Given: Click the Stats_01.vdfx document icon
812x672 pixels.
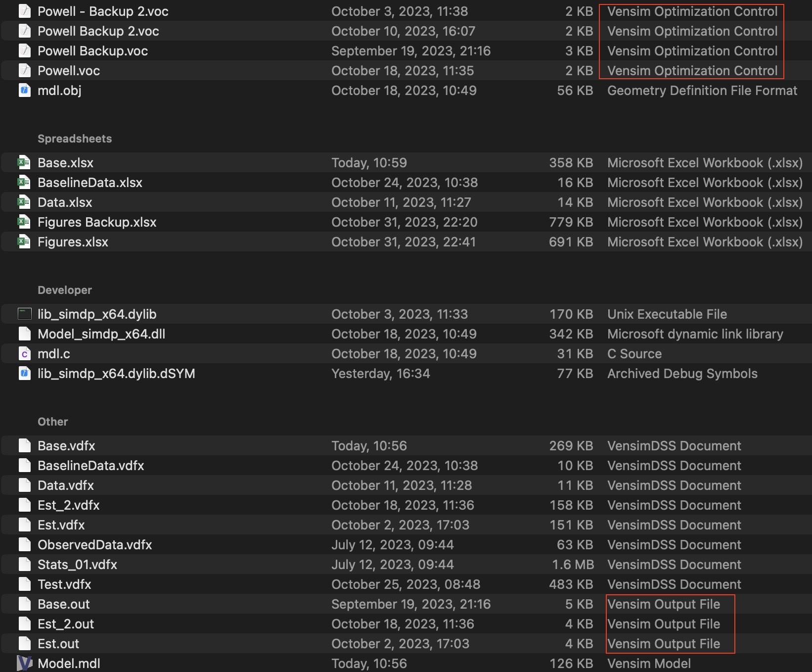Looking at the screenshot, I should click(x=24, y=565).
